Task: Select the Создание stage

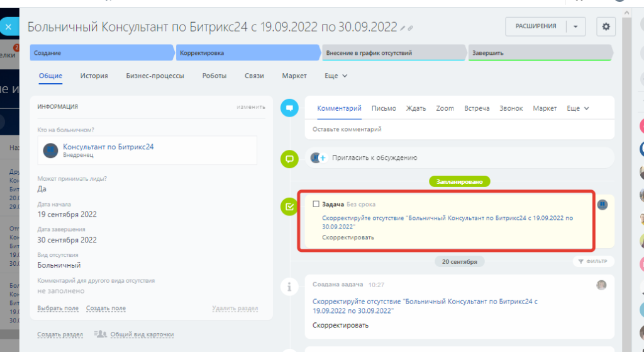Action: (102, 53)
